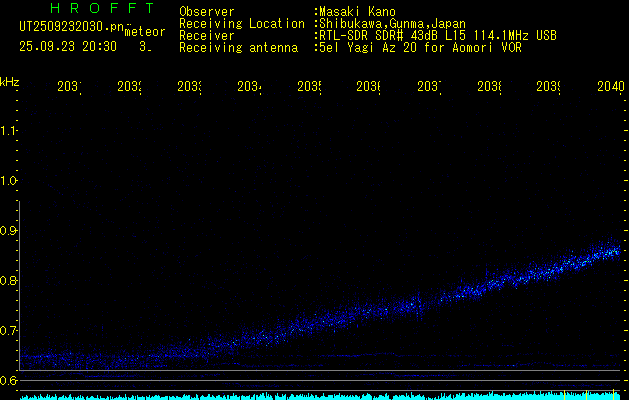Select the 0.7 frequency axis label
This screenshot has width=629, height=400.
[x=9, y=331]
